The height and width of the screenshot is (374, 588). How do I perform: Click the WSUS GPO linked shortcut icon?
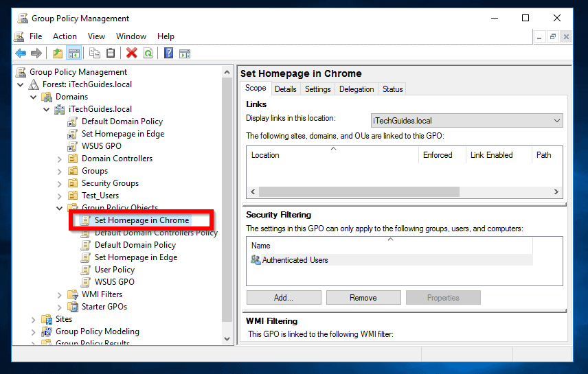(x=73, y=146)
